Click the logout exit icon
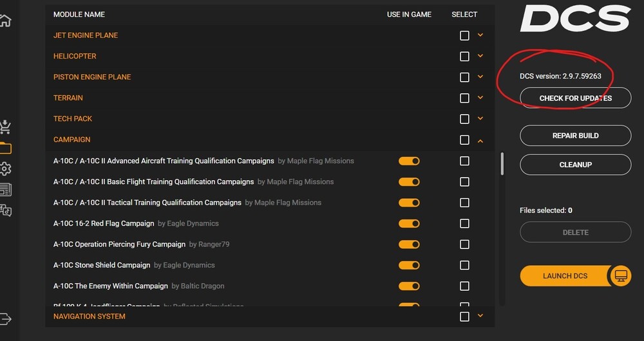This screenshot has width=644, height=341. point(5,319)
